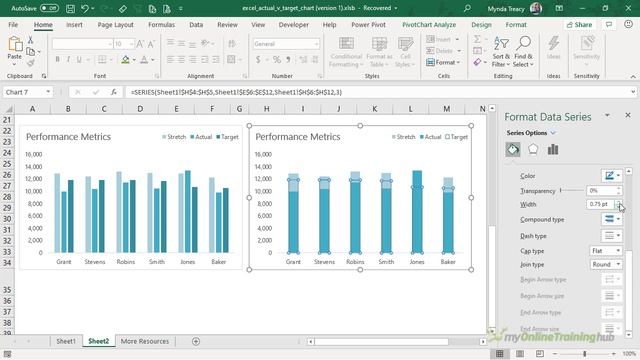The image size is (640, 360).
Task: Open the Font name dropdown
Action: tap(110, 44)
